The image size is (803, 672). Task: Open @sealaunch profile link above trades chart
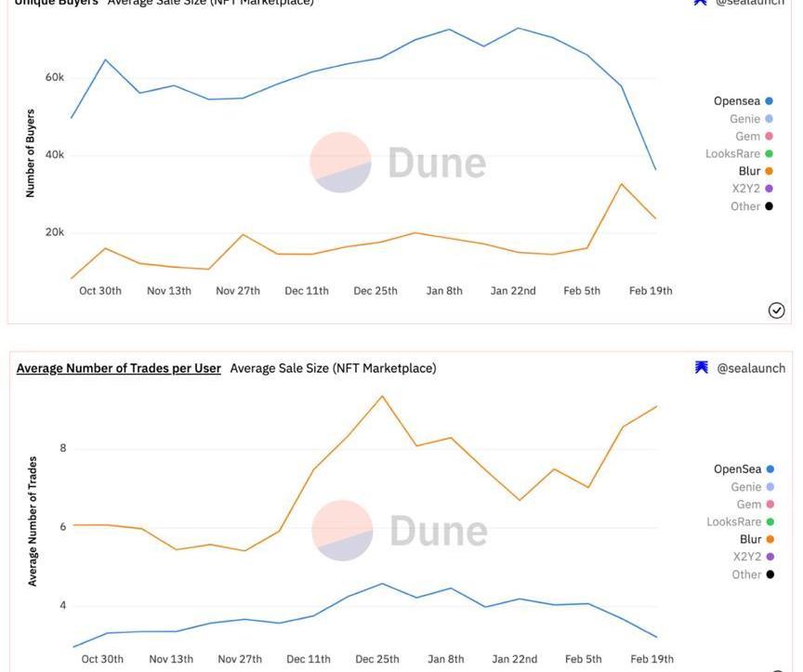tap(751, 368)
